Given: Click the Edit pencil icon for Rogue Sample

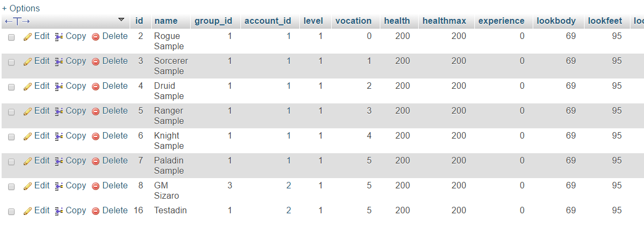Looking at the screenshot, I should pos(28,37).
